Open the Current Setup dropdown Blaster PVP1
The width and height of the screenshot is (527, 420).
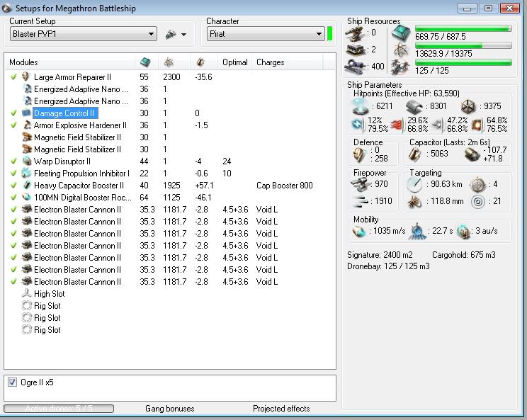pyautogui.click(x=84, y=34)
